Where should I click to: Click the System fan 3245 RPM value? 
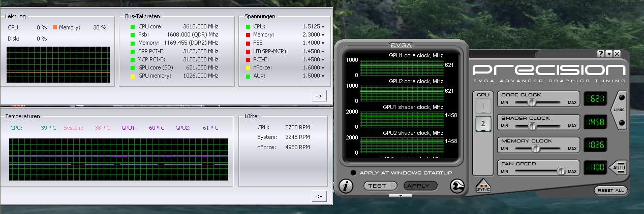[298, 136]
